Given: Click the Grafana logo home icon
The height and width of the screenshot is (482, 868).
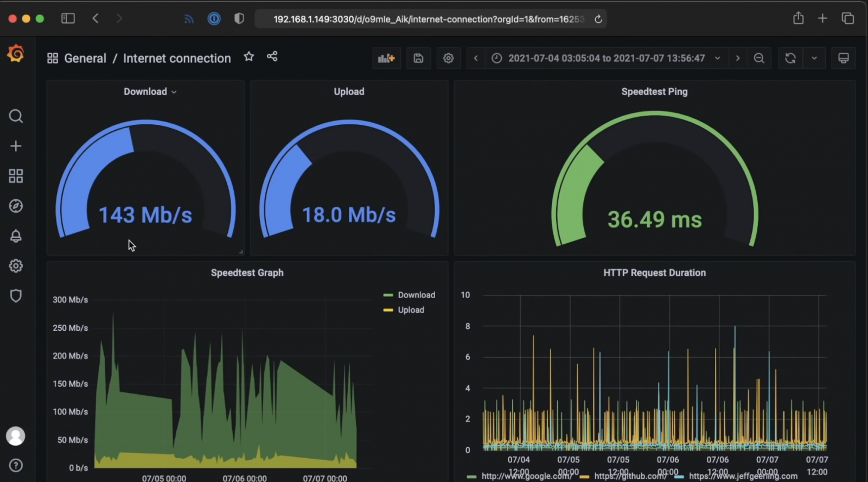Looking at the screenshot, I should click(x=16, y=54).
